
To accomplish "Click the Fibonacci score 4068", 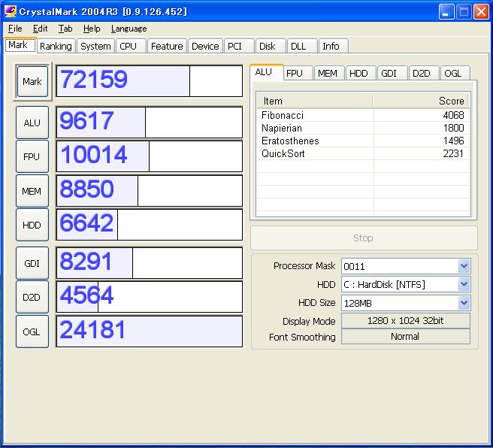I will click(453, 115).
